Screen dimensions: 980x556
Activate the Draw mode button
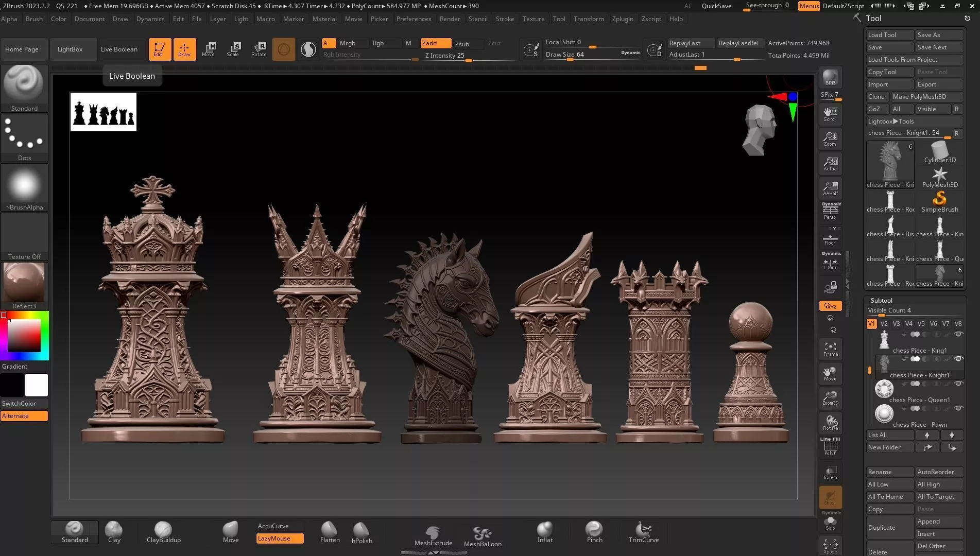point(184,49)
